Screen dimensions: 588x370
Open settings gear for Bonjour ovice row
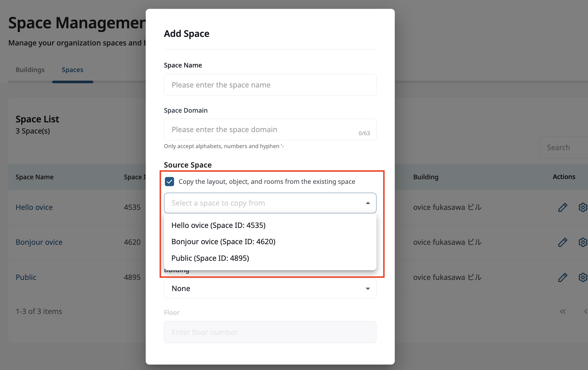(583, 242)
